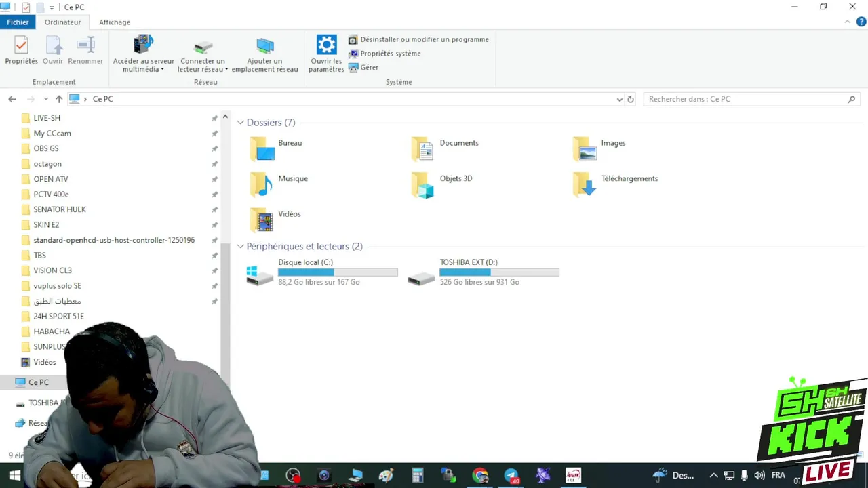The image size is (868, 488).
Task: Select Disque local (C:) drive
Action: pyautogui.click(x=321, y=272)
